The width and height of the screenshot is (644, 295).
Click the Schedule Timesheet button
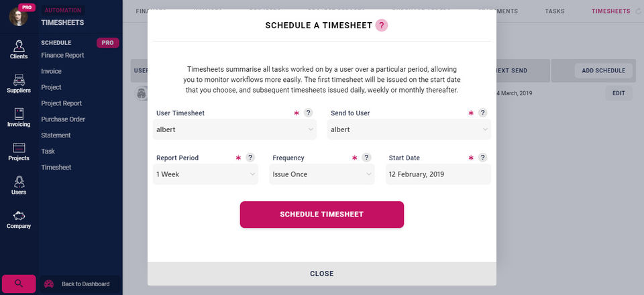click(x=322, y=215)
